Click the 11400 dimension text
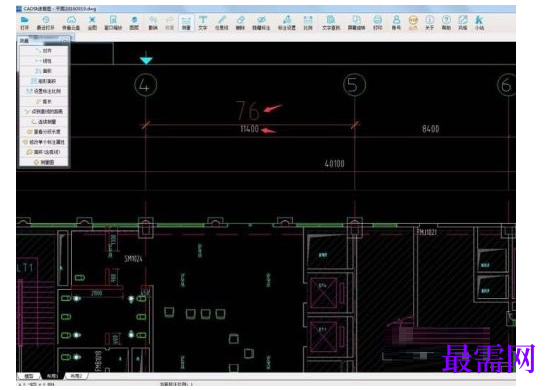Screen dimensions: 554x390 point(249,129)
